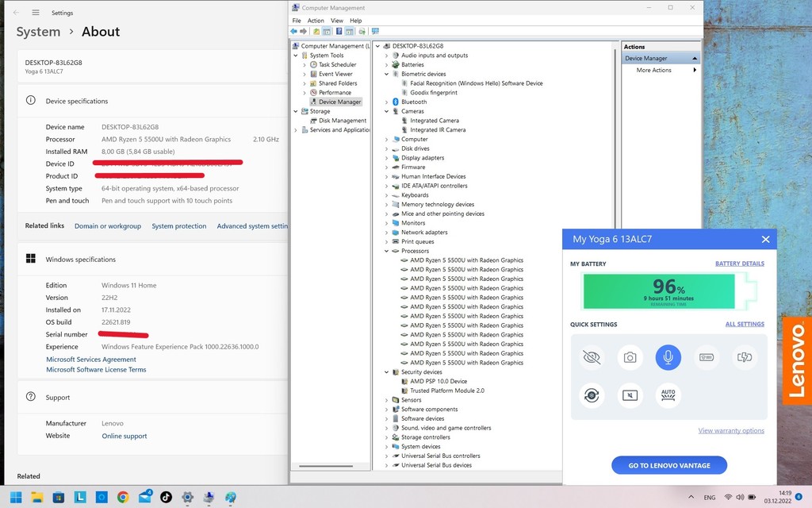Click the blue notification badge showing 6
812x508 pixels.
799,497
